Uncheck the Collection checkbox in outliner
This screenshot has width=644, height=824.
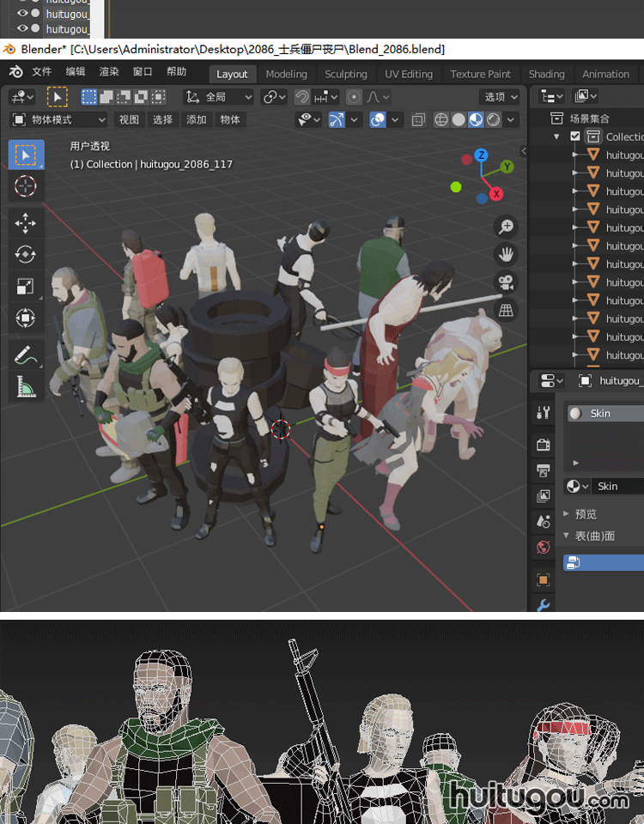[x=575, y=136]
